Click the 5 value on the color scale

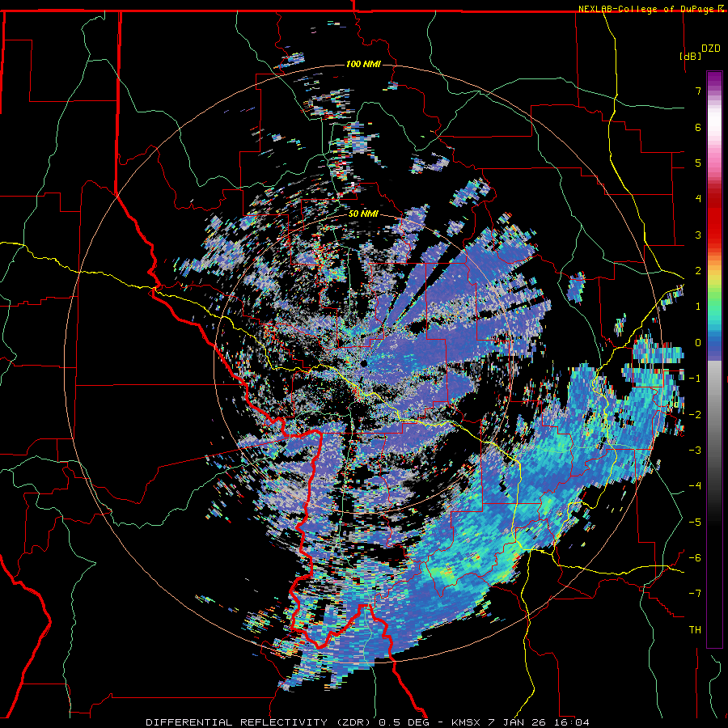(x=698, y=163)
